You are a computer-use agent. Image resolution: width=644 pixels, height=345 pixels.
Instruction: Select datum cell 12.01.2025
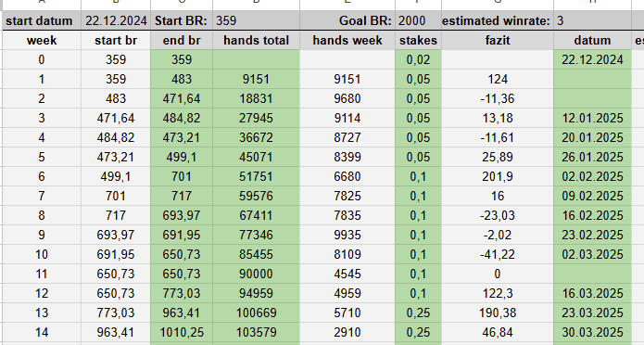592,118
